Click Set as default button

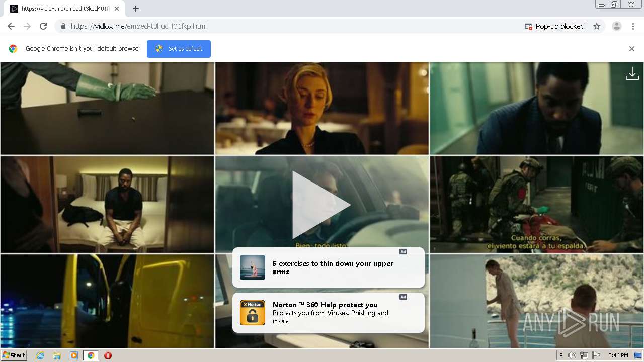179,49
